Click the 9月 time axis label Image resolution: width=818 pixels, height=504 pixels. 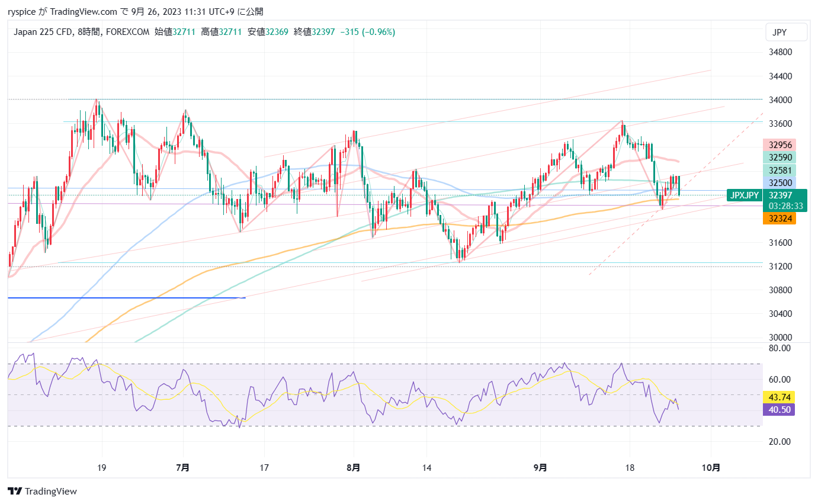[540, 468]
